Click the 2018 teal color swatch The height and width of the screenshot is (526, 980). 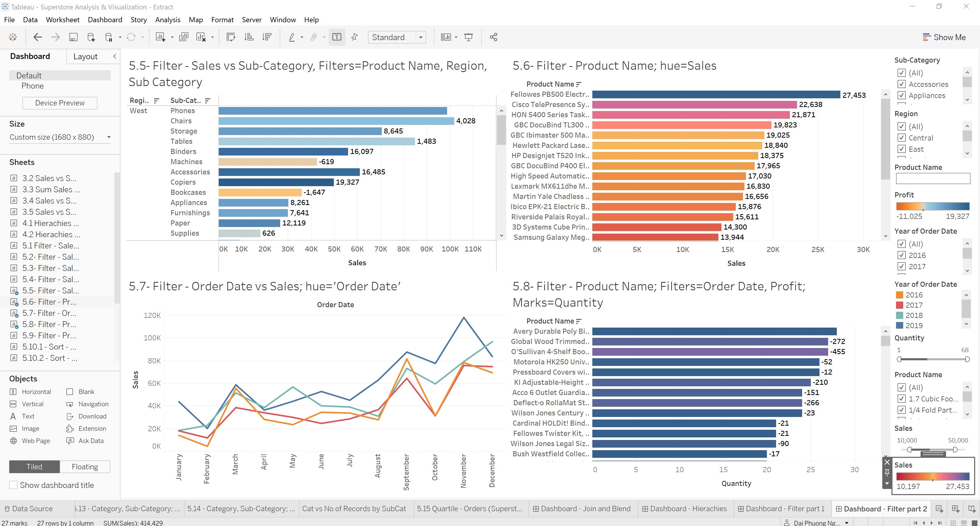click(x=899, y=315)
